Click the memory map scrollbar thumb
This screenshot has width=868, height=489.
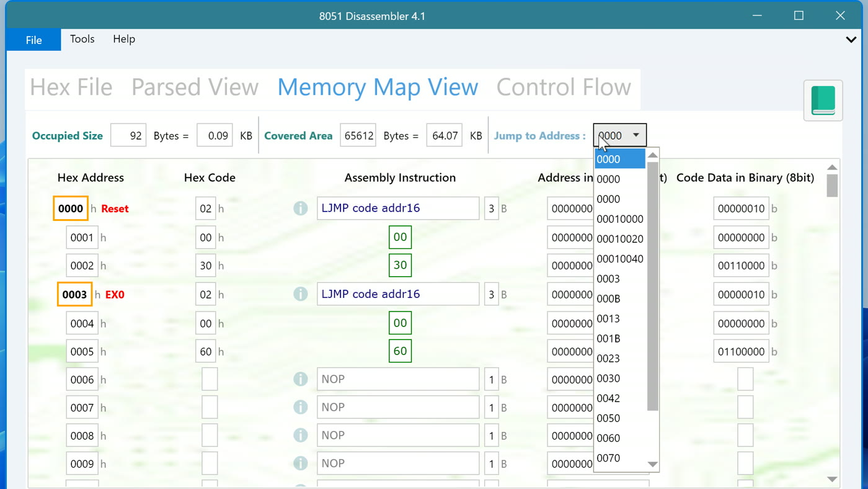point(832,186)
